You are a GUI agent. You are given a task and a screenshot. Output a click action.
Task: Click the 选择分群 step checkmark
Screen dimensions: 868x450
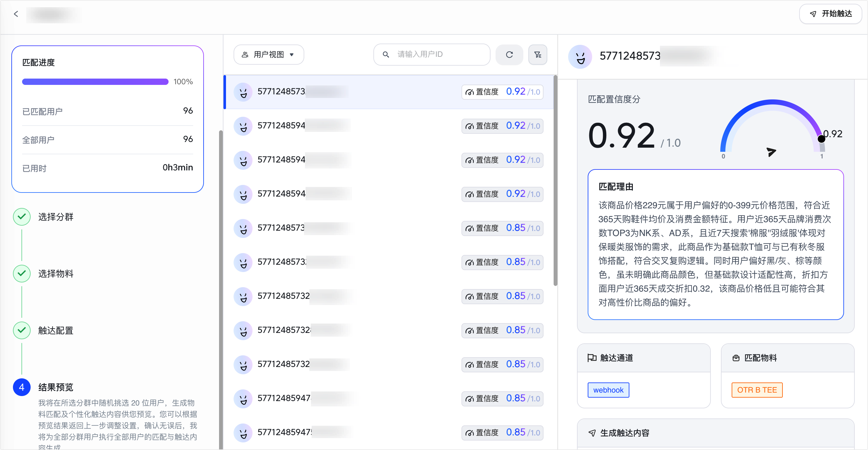coord(21,216)
